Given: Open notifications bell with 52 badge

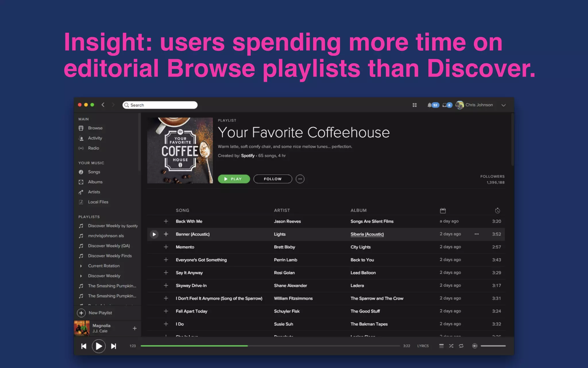Looking at the screenshot, I should click(x=433, y=105).
